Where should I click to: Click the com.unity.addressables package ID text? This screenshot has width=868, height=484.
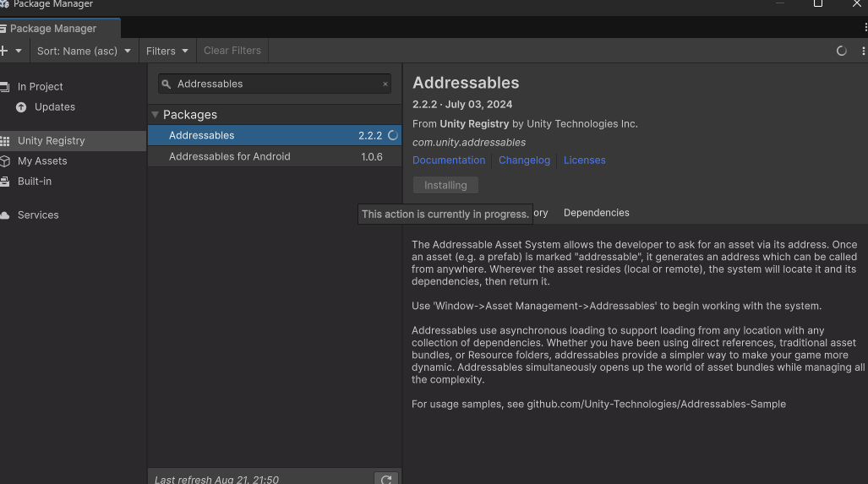(x=469, y=143)
